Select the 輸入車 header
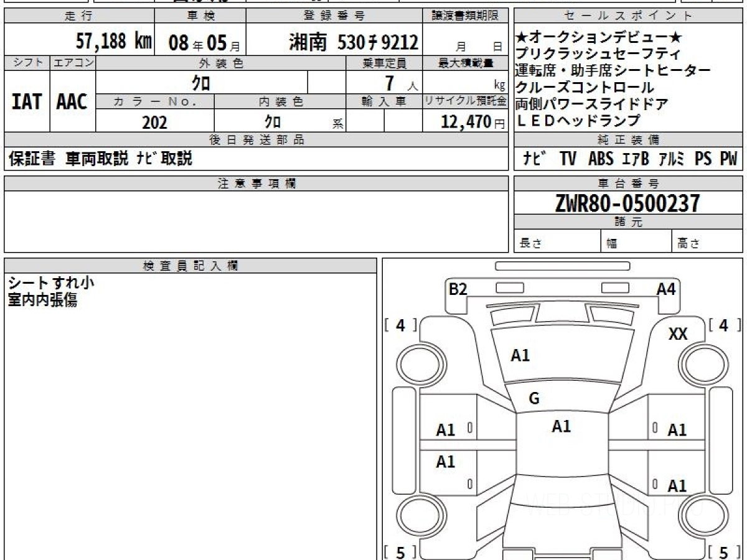 coord(384,101)
